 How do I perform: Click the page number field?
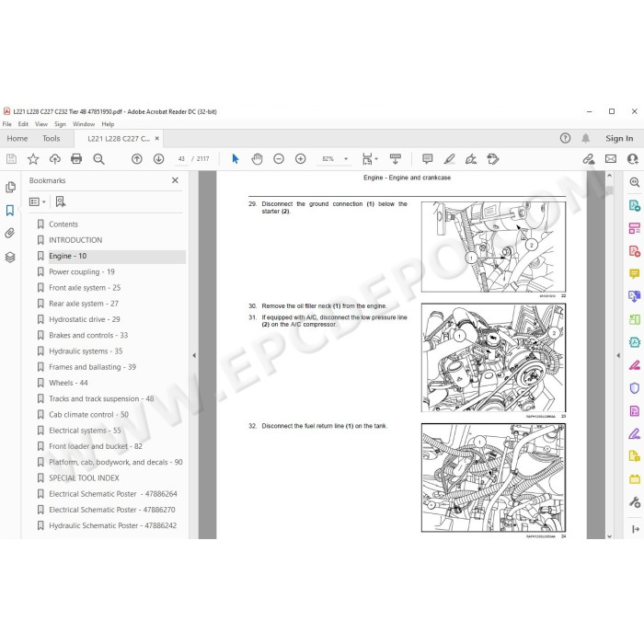coord(181,159)
